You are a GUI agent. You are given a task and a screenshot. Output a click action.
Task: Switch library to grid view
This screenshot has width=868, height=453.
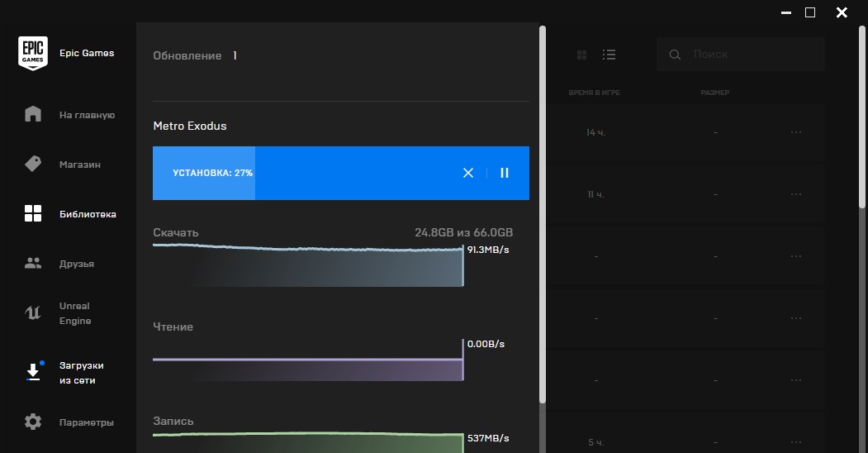coord(582,55)
